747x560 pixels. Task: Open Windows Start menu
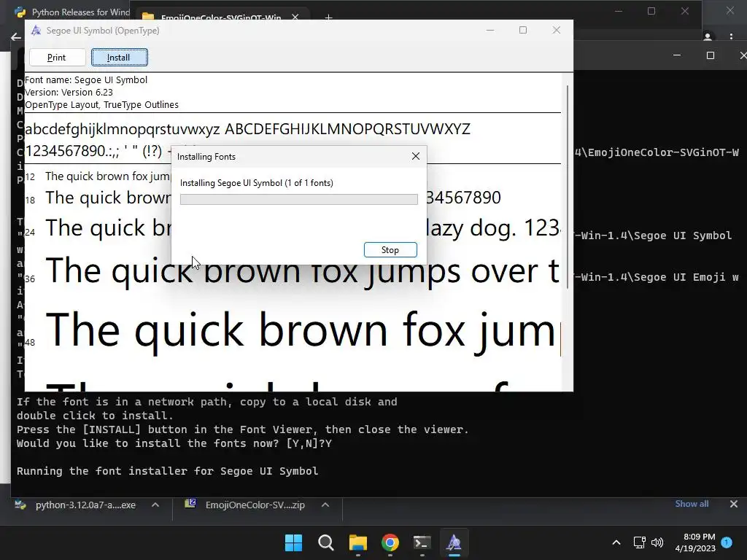293,542
